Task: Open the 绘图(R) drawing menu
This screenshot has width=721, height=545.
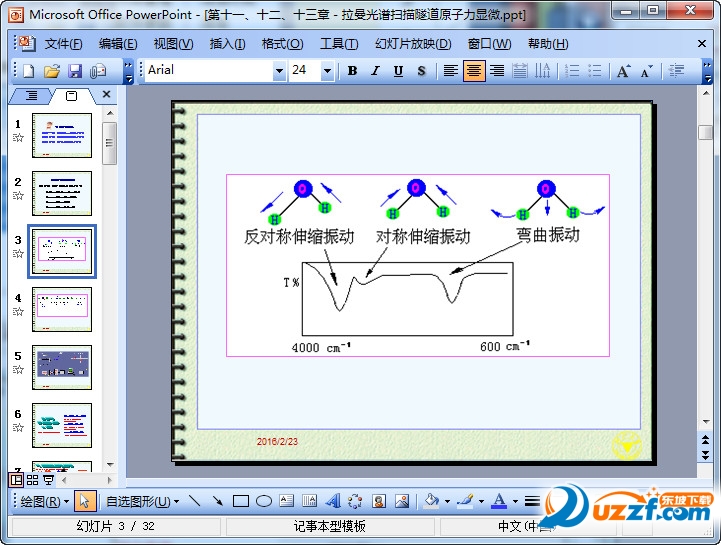Action: [x=45, y=501]
